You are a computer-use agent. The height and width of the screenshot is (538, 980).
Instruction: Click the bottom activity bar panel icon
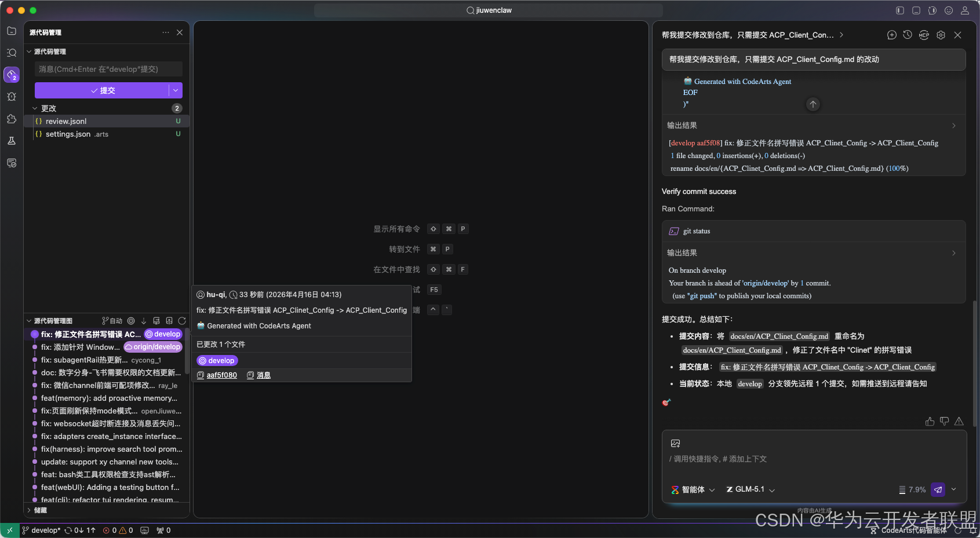[12, 163]
